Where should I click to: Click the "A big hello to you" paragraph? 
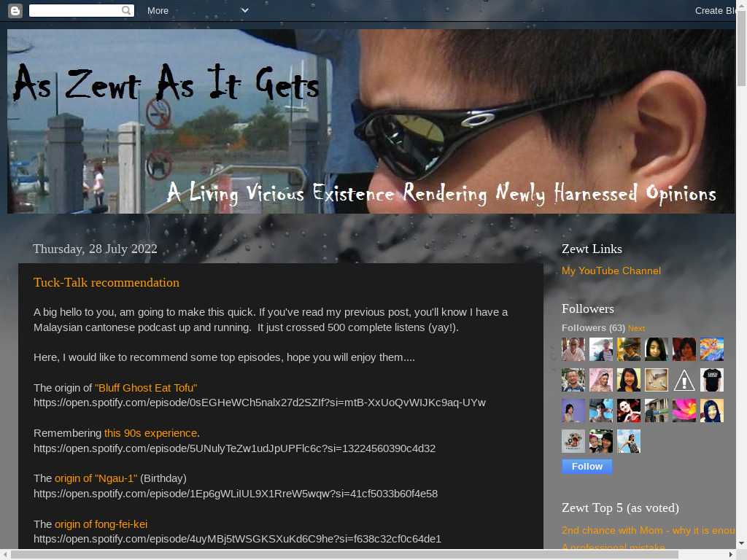click(271, 319)
